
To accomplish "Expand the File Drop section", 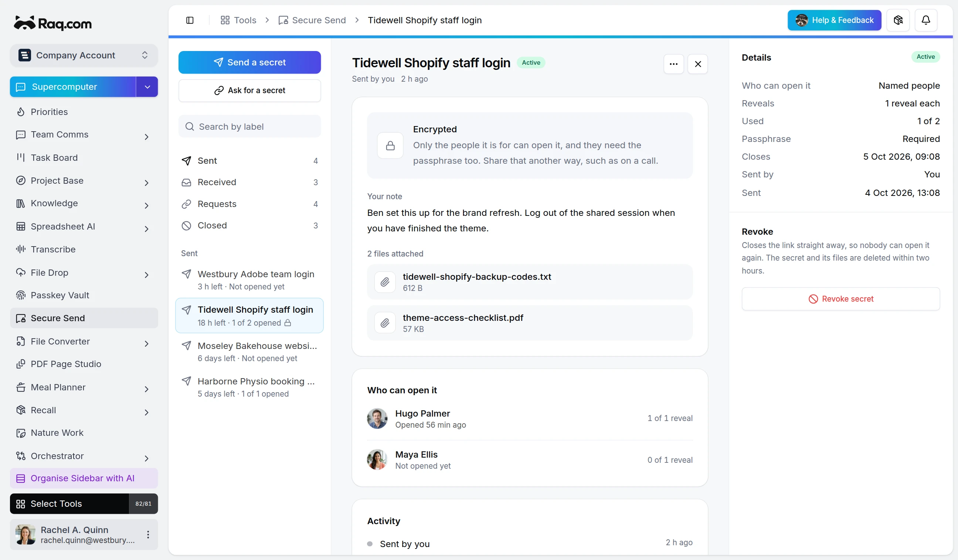I will coord(146,275).
